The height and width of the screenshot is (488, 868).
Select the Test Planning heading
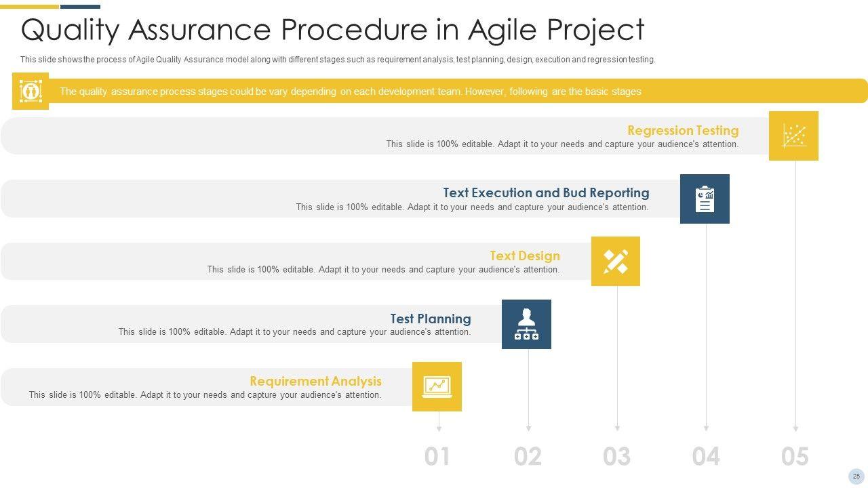click(x=431, y=319)
